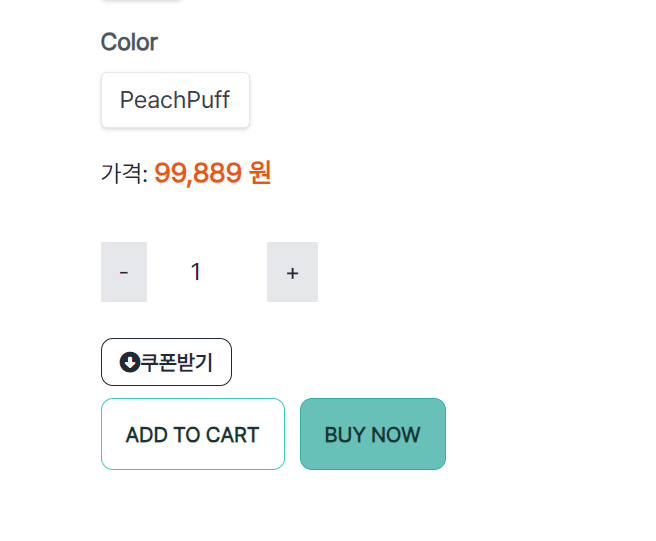Click the orange 99,889 원 price
Image resolution: width=656 pixels, height=541 pixels.
[x=213, y=173]
